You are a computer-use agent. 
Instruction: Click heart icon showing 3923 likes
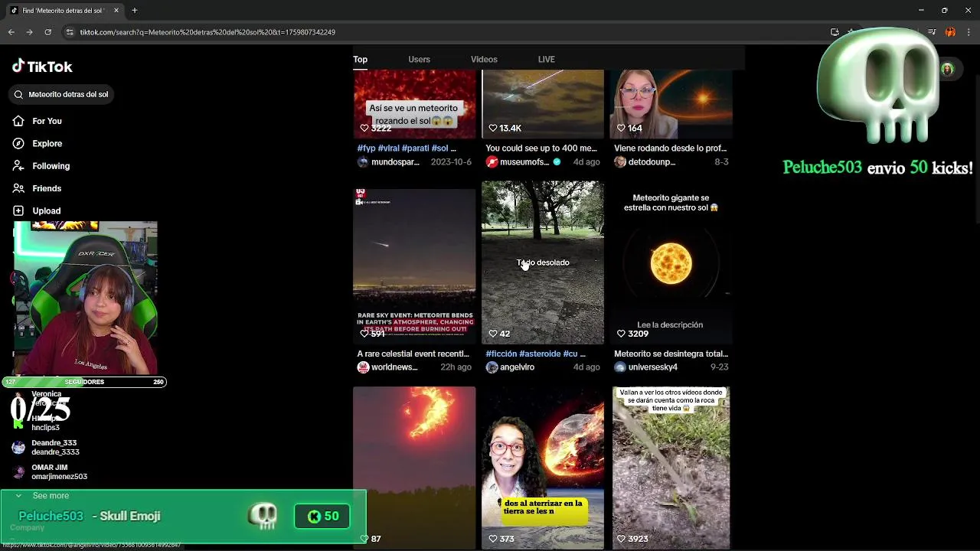(621, 539)
